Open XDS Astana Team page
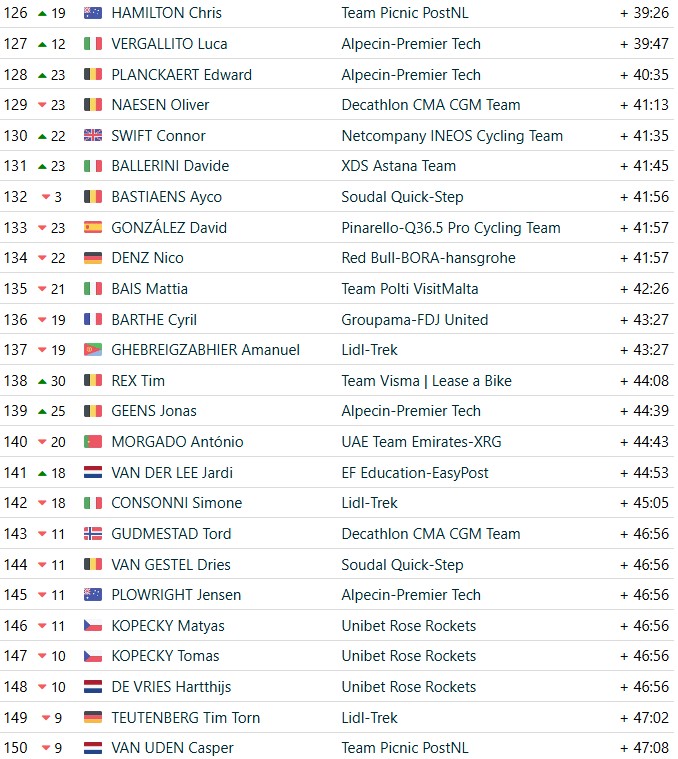678x759 pixels. (398, 166)
